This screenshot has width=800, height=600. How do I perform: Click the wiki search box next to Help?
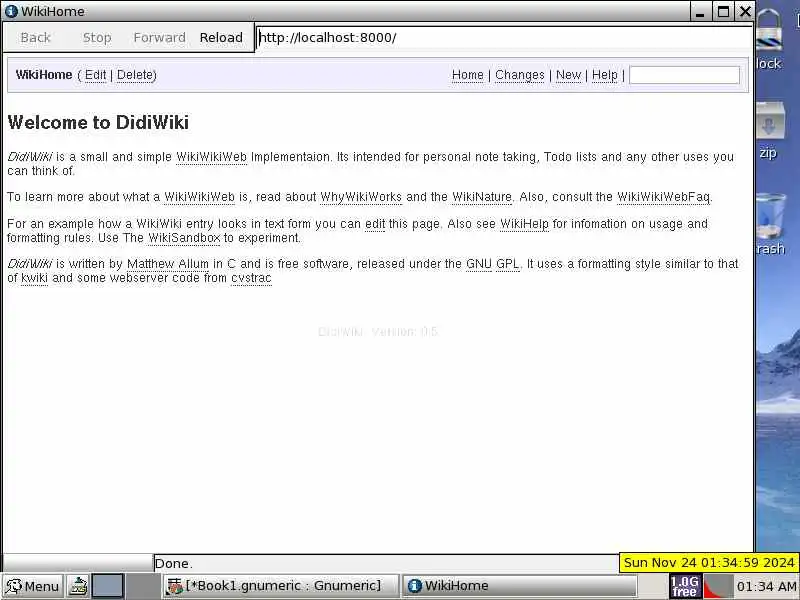pos(684,75)
